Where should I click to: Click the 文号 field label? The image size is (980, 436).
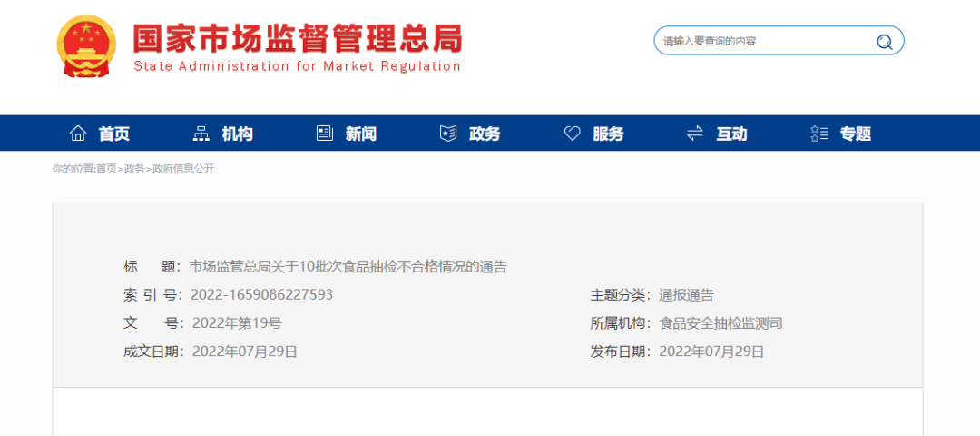tap(153, 323)
